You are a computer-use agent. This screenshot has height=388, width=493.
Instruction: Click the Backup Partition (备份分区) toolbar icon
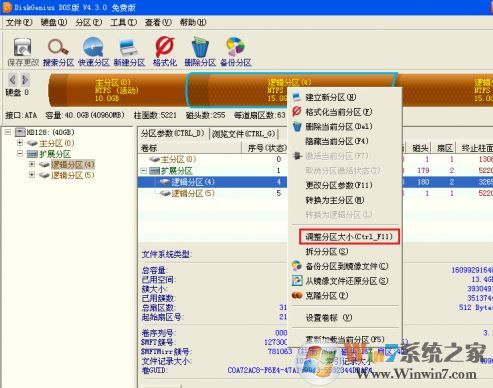235,47
